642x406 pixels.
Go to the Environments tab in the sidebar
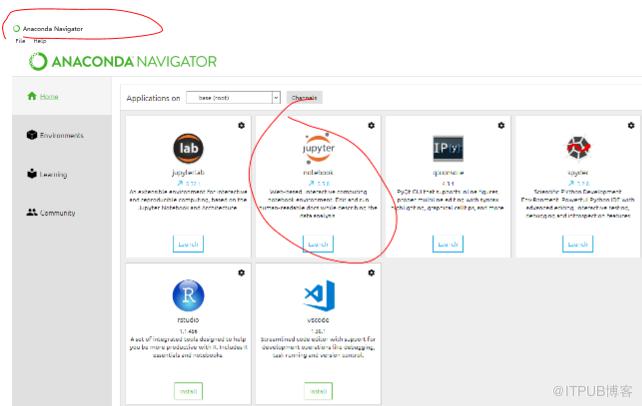point(55,135)
